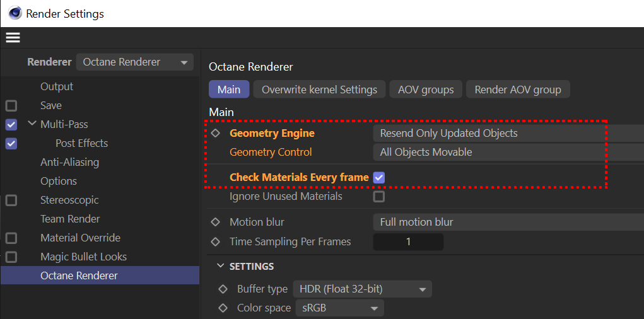The image size is (644, 319).
Task: Select Output in the settings list
Action: click(x=57, y=86)
